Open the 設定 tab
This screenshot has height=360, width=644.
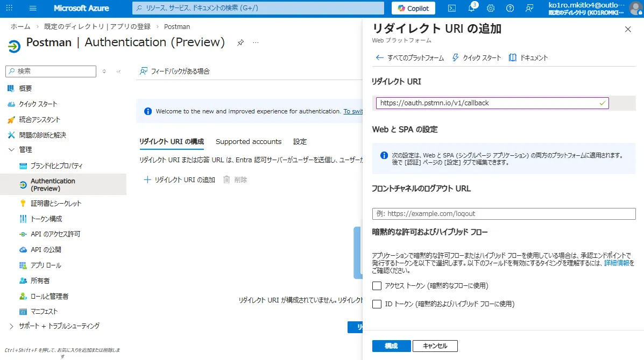[300, 141]
